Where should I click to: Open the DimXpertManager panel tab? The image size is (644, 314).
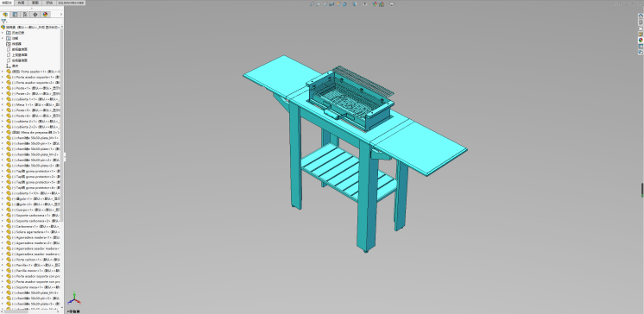tap(35, 15)
